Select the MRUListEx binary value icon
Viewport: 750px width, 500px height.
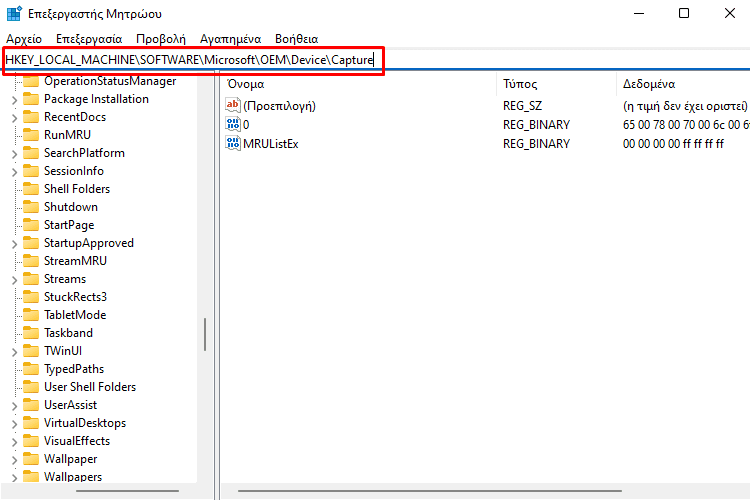pos(233,143)
